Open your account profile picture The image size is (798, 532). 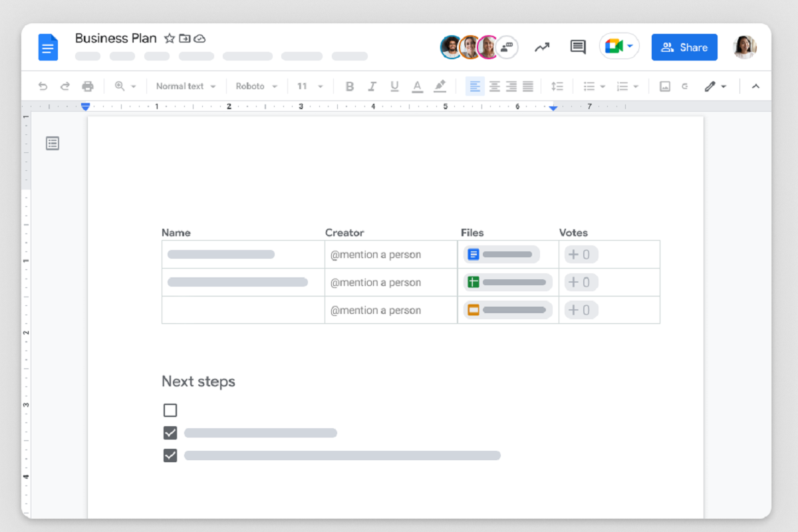745,47
